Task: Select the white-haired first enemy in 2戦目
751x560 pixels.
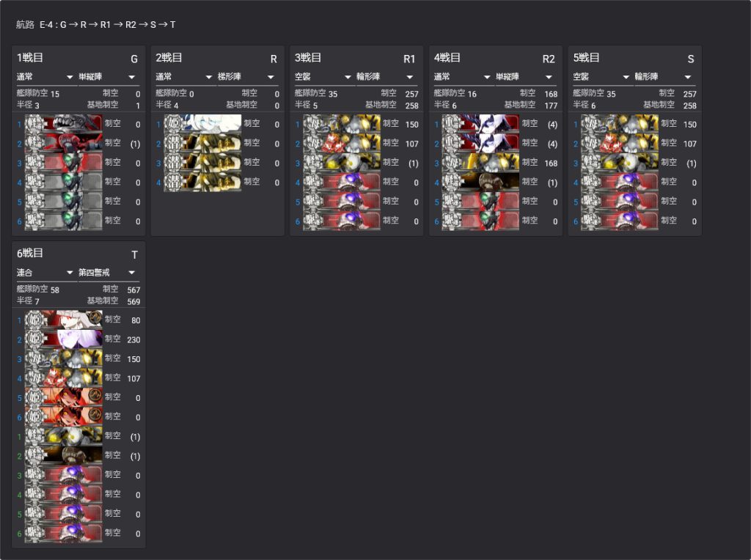Action: click(202, 124)
